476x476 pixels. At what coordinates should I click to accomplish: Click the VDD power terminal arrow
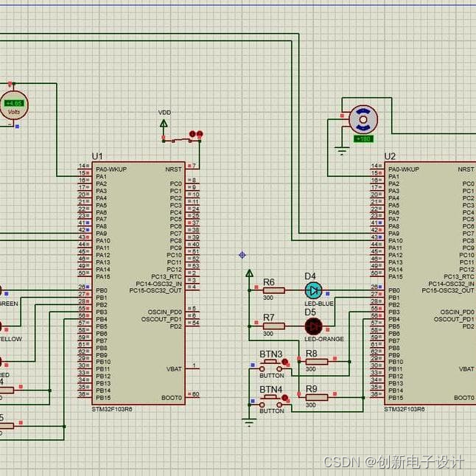click(164, 124)
